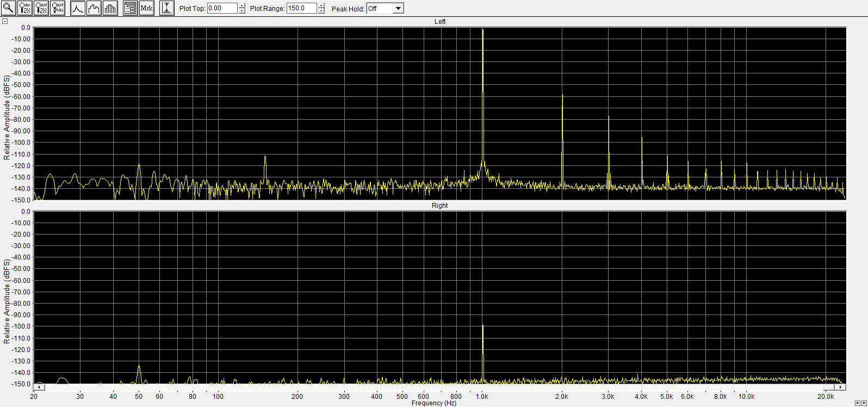Open the spectrum options list icon

[x=130, y=8]
